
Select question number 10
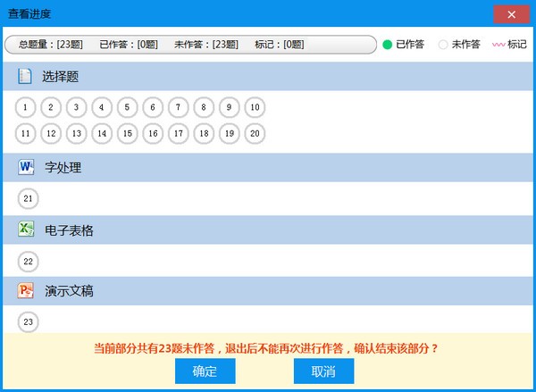click(255, 108)
